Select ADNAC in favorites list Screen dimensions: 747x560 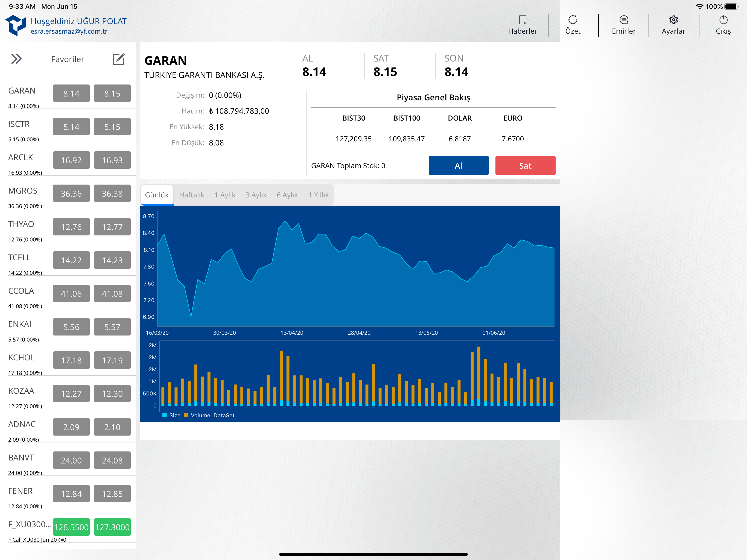click(22, 425)
